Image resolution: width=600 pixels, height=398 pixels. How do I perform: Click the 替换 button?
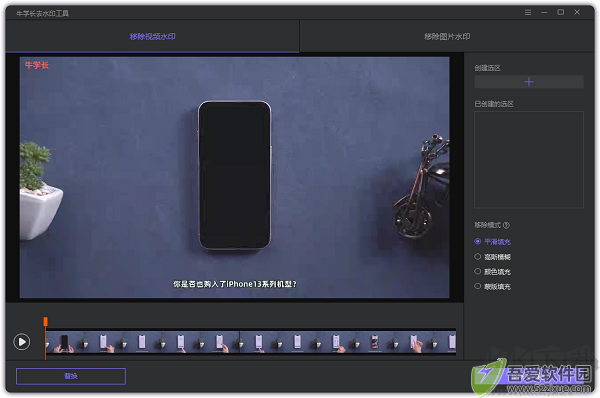pos(71,376)
